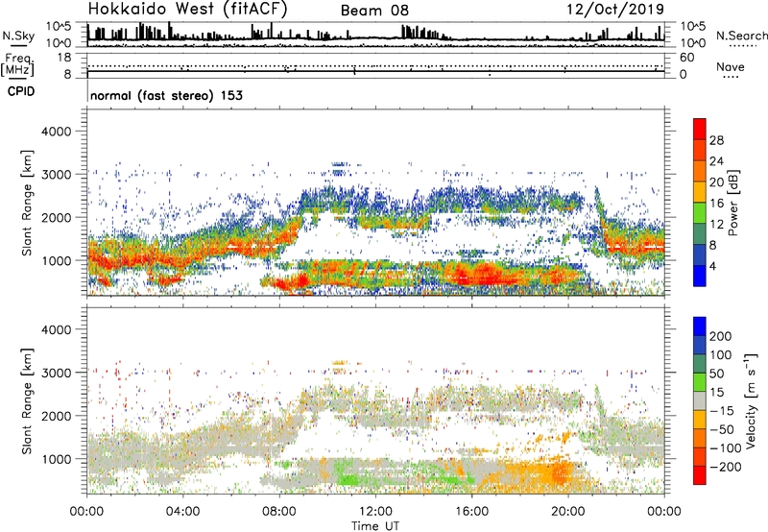Click the power panel 'Slant Range [km]' label
Image resolution: width=768 pixels, height=532 pixels.
(x=27, y=203)
